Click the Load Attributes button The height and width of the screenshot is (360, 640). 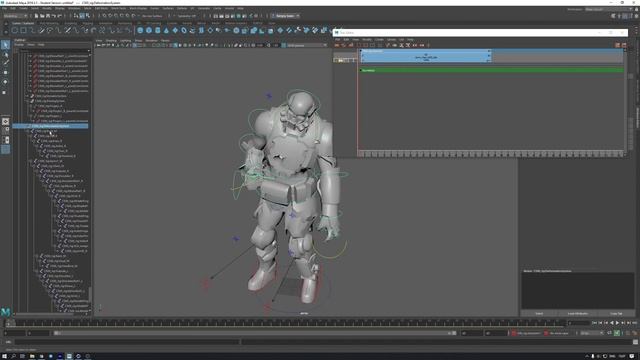point(578,313)
